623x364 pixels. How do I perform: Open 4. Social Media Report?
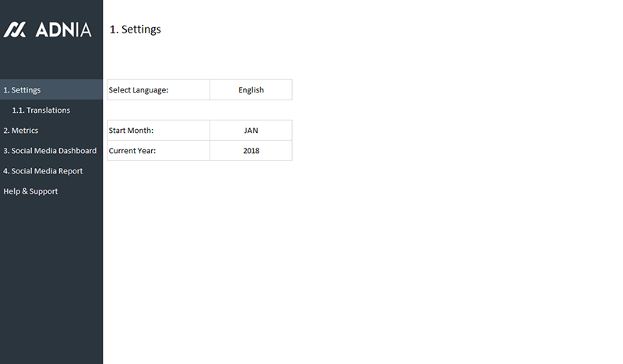pyautogui.click(x=43, y=171)
